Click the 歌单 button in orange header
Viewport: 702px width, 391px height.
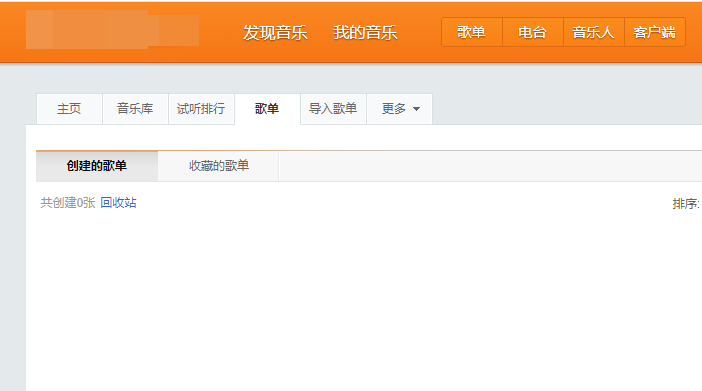coord(472,32)
